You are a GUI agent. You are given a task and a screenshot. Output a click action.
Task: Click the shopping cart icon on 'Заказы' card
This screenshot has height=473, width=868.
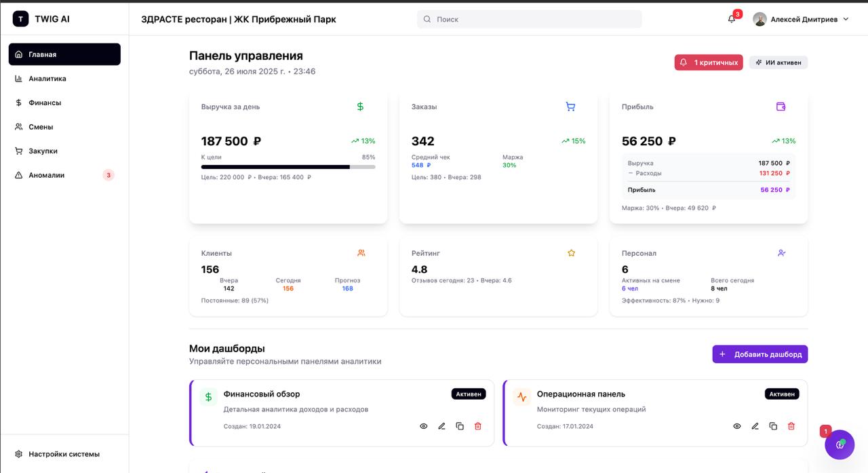point(570,107)
